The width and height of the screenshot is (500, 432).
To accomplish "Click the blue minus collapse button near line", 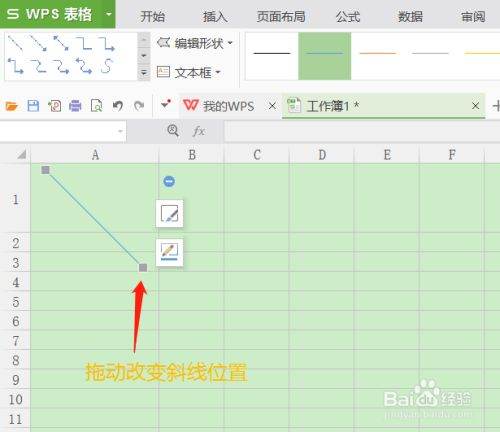I will click(x=169, y=181).
